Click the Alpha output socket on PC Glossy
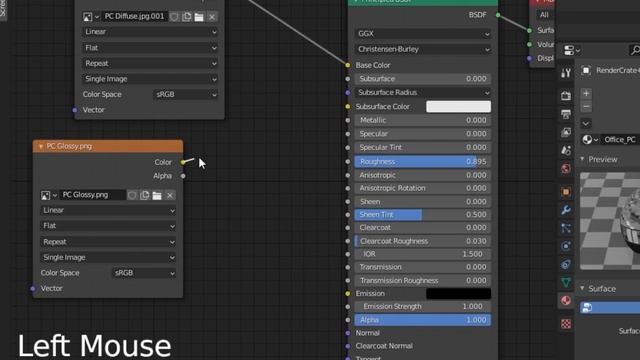Image resolution: width=640 pixels, height=360 pixels. (x=183, y=176)
